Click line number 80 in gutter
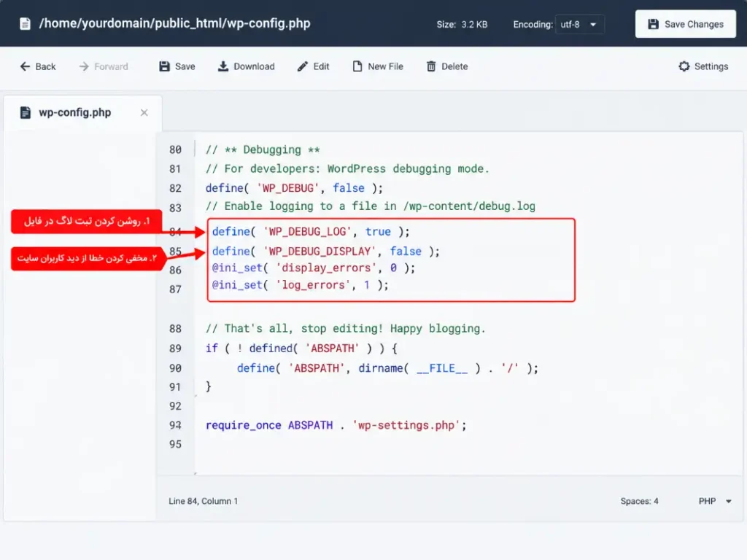 [175, 149]
